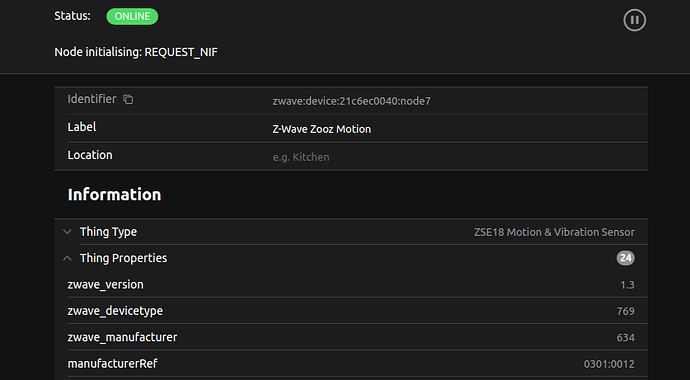This screenshot has width=690, height=380.
Task: Edit the Label field Z-Wave Zooz Motion
Action: (x=459, y=129)
